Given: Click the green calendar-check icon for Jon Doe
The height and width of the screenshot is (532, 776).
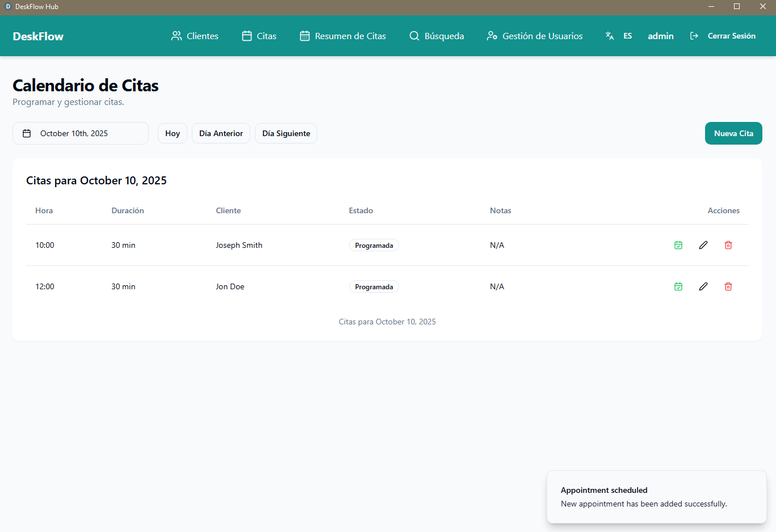Looking at the screenshot, I should tap(678, 286).
